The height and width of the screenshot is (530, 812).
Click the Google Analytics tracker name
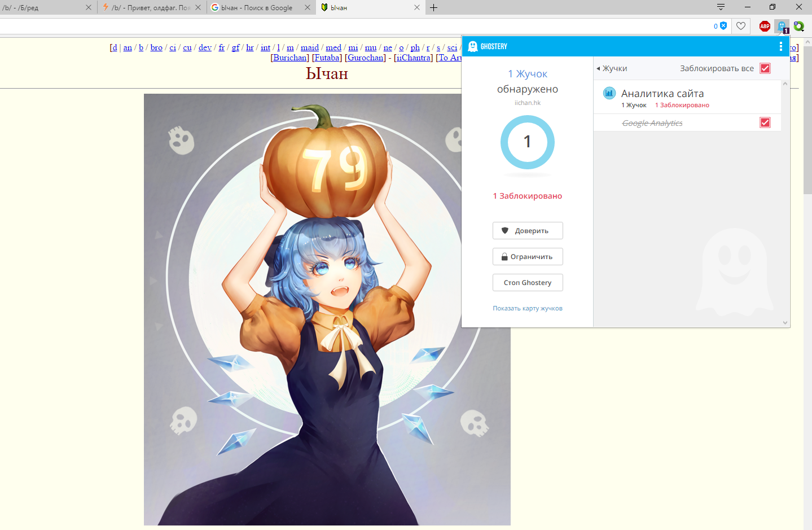[652, 123]
